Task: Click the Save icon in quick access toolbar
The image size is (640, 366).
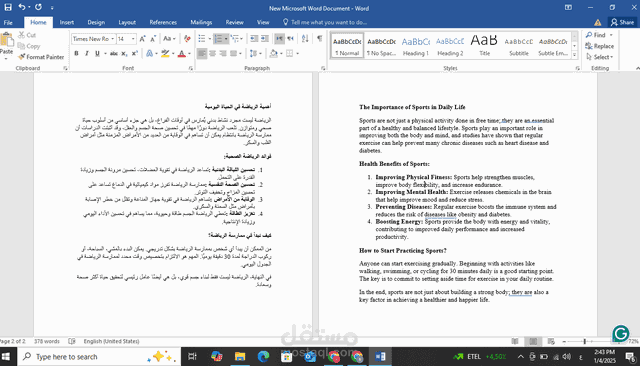Action: pos(8,7)
